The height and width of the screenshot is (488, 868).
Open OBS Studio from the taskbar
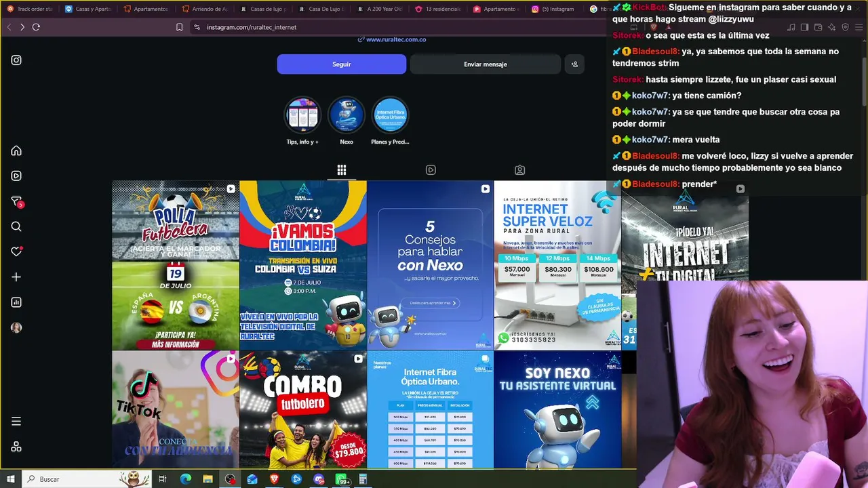click(231, 479)
